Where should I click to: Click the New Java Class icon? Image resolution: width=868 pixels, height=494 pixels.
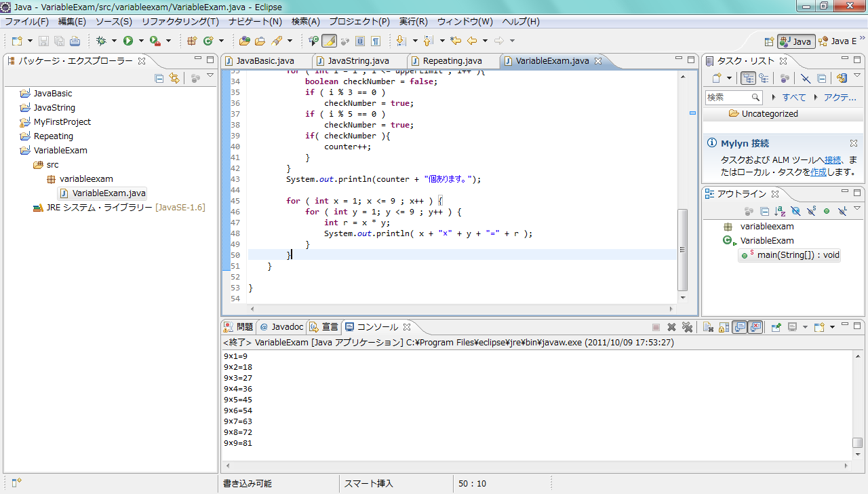tap(208, 41)
